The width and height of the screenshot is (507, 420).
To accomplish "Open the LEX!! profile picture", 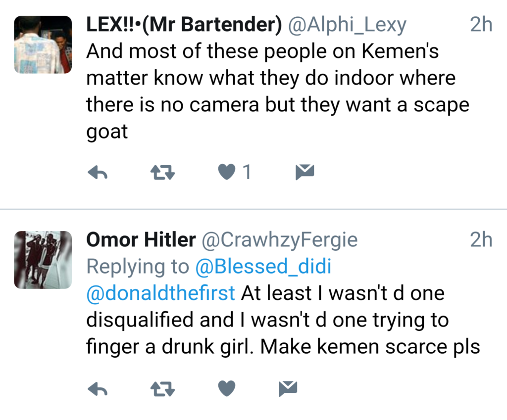I will [x=43, y=45].
